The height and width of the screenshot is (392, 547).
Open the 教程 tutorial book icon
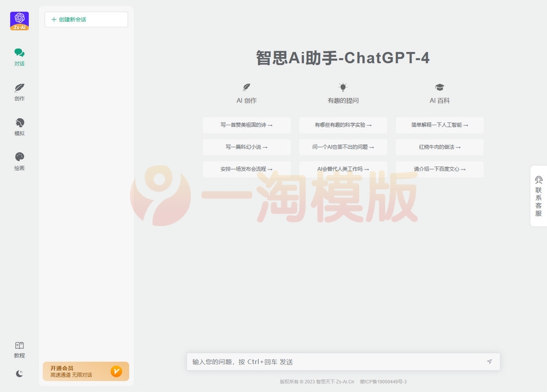pos(19,350)
